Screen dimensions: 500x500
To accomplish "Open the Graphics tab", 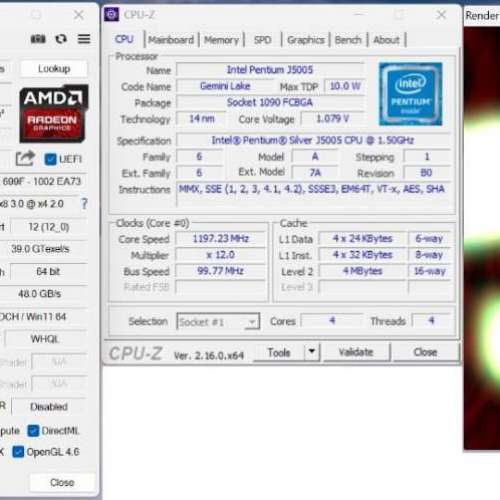I will (306, 40).
